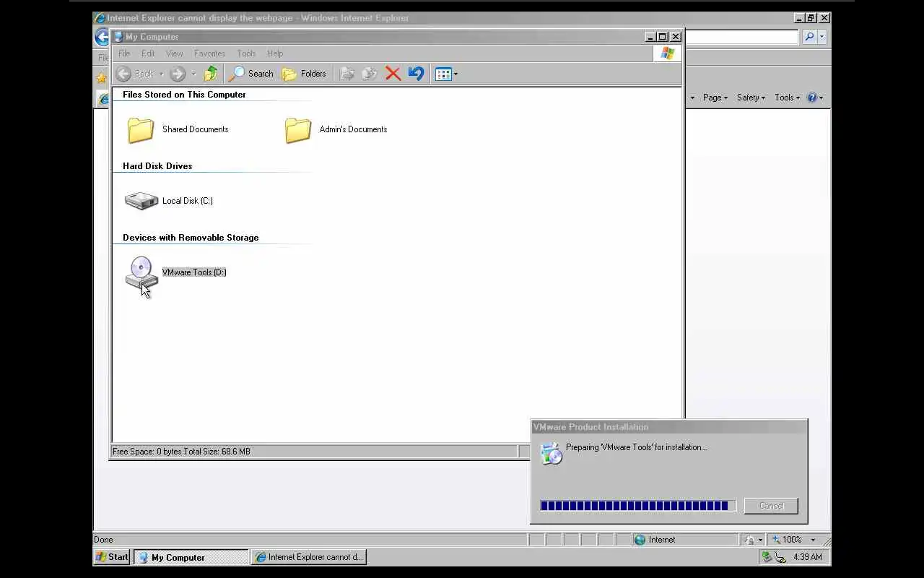Show the Folders pane
This screenshot has height=578, width=924.
tap(304, 74)
